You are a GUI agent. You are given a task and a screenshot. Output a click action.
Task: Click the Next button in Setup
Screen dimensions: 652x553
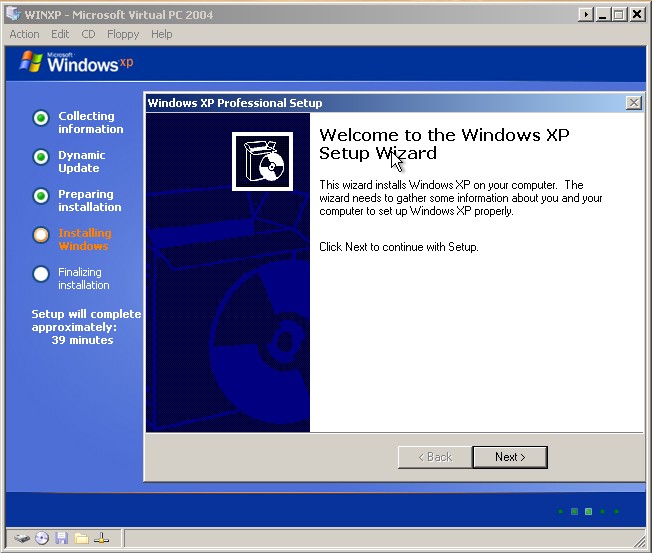coord(510,457)
